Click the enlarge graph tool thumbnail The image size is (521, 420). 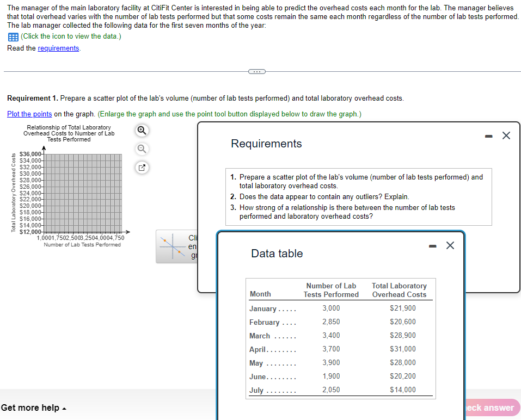point(176,246)
